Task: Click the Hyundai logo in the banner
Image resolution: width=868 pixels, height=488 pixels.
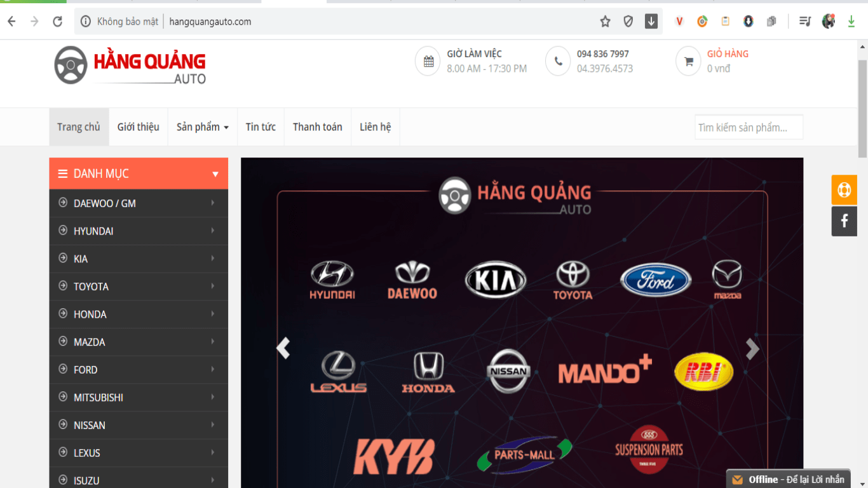Action: 332,280
